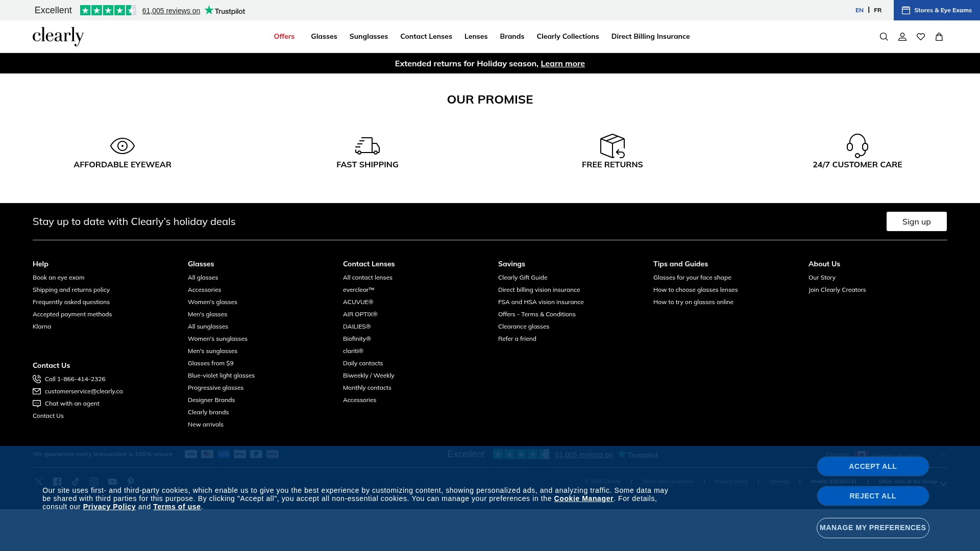Click Stores & Eye Exams button
Viewport: 980px width, 551px height.
click(x=937, y=10)
